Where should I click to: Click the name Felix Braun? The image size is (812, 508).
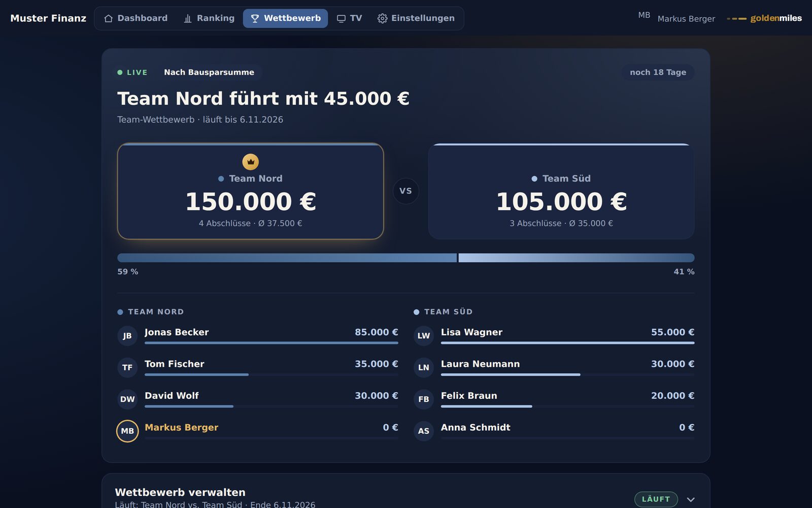469,396
